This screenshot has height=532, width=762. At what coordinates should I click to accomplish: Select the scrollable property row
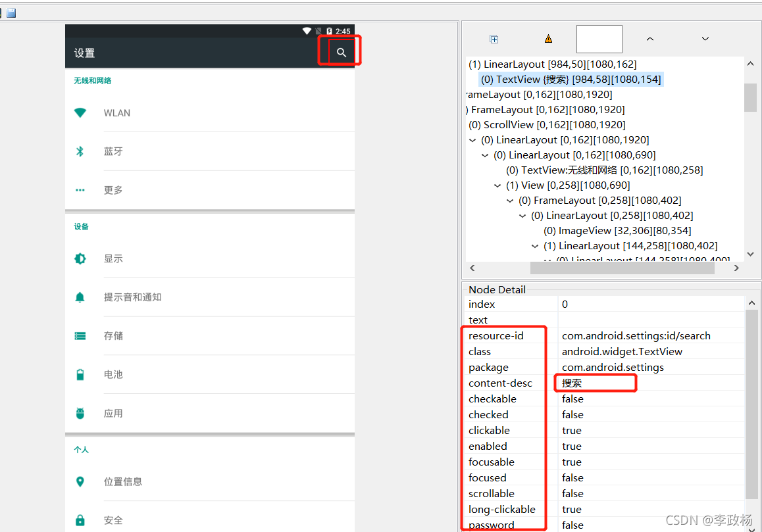tap(604, 494)
